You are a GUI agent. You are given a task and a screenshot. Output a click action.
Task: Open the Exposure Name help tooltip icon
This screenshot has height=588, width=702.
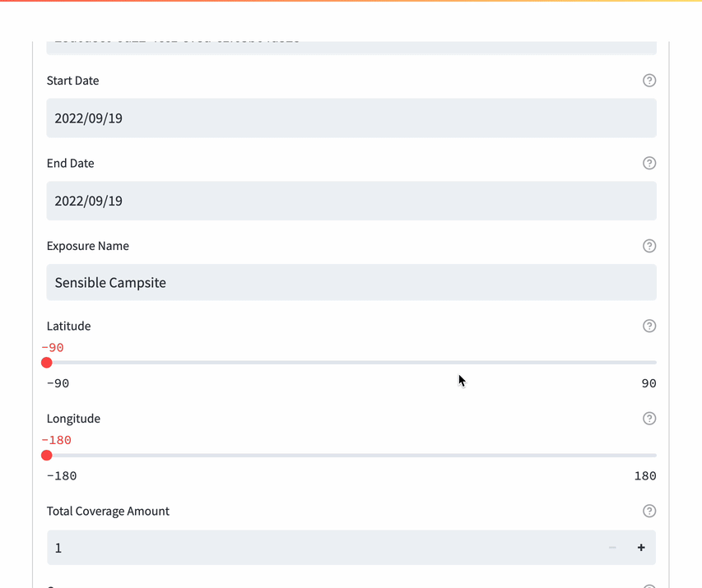(x=649, y=246)
